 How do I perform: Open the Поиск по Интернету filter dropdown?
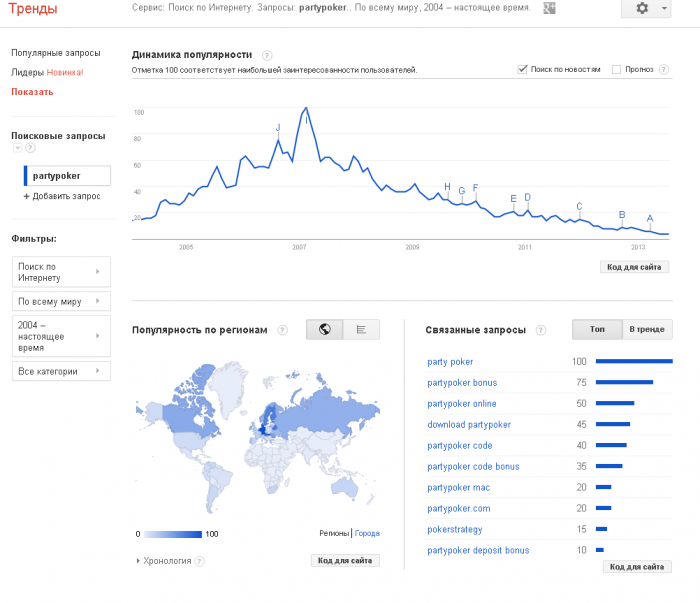click(61, 271)
